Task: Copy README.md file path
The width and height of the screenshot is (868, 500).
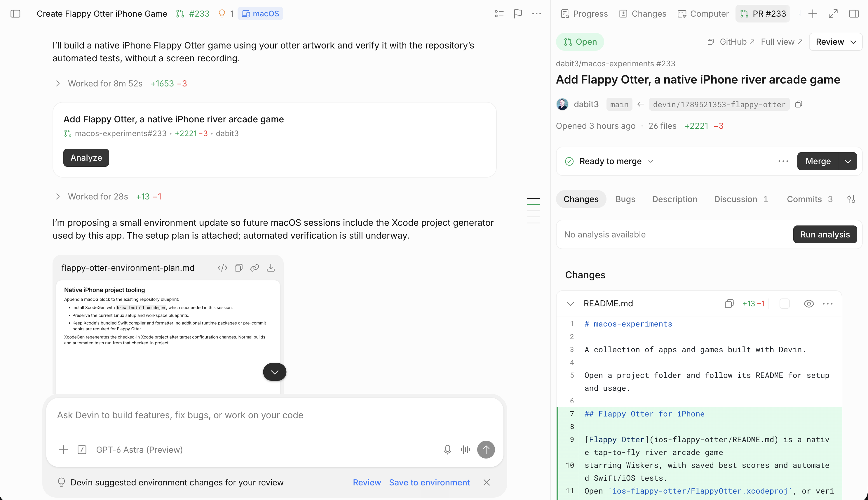Action: [x=729, y=303]
